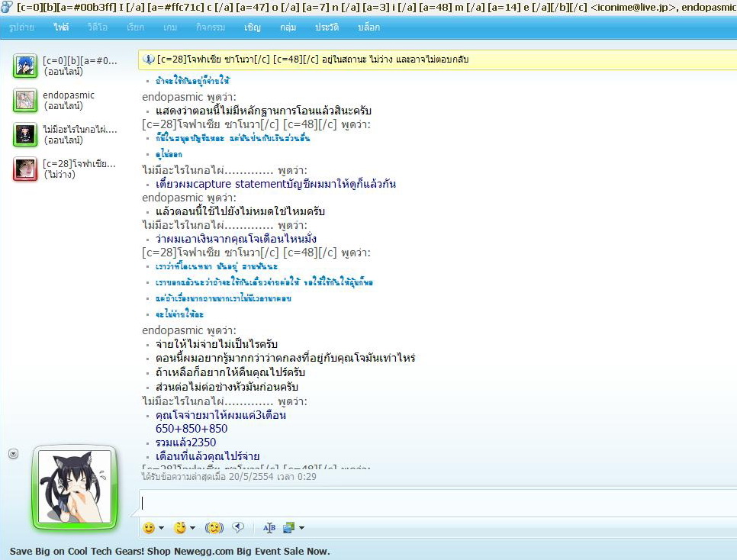This screenshot has height=560, width=737.
Task: Expand the winks dropdown arrow
Action: click(192, 528)
